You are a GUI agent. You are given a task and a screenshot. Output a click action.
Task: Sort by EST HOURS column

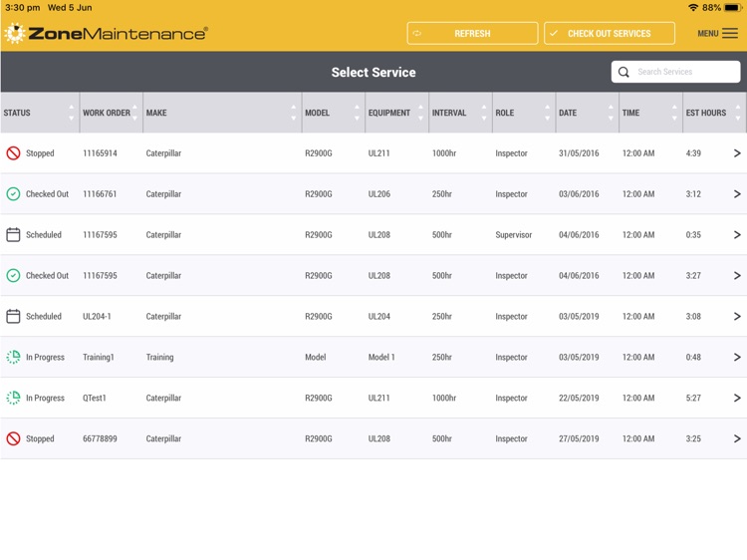[714, 113]
